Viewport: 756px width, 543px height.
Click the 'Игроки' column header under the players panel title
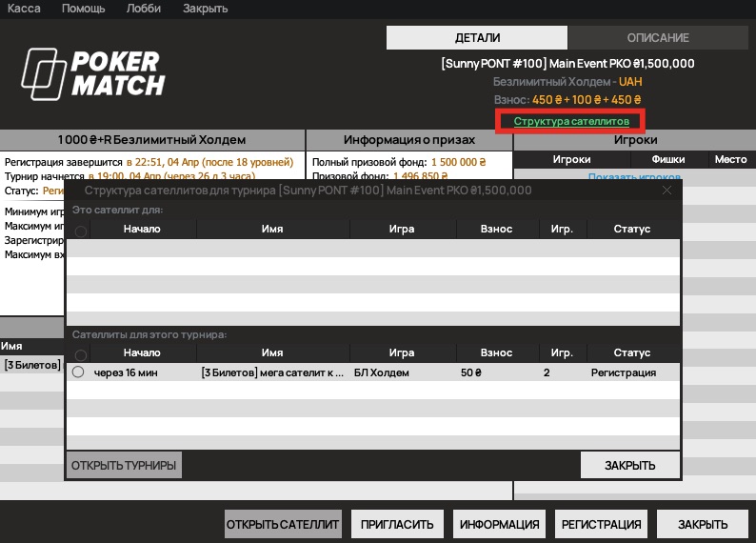[572, 159]
